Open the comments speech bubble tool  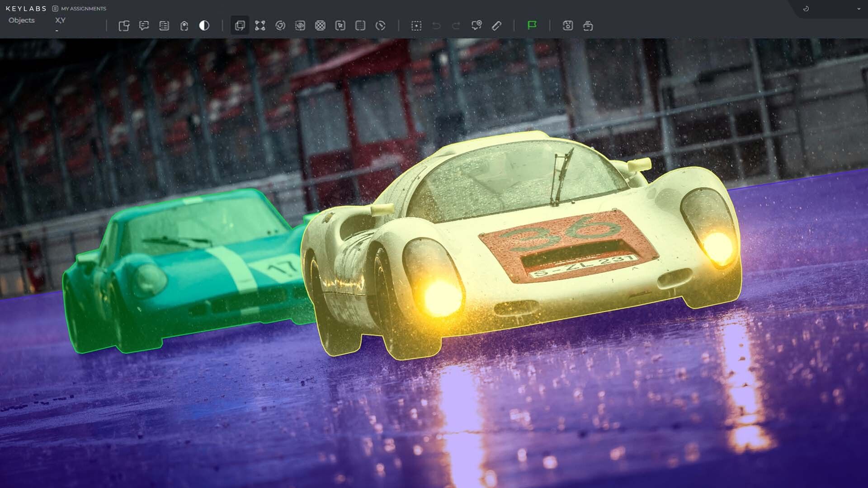coord(144,26)
